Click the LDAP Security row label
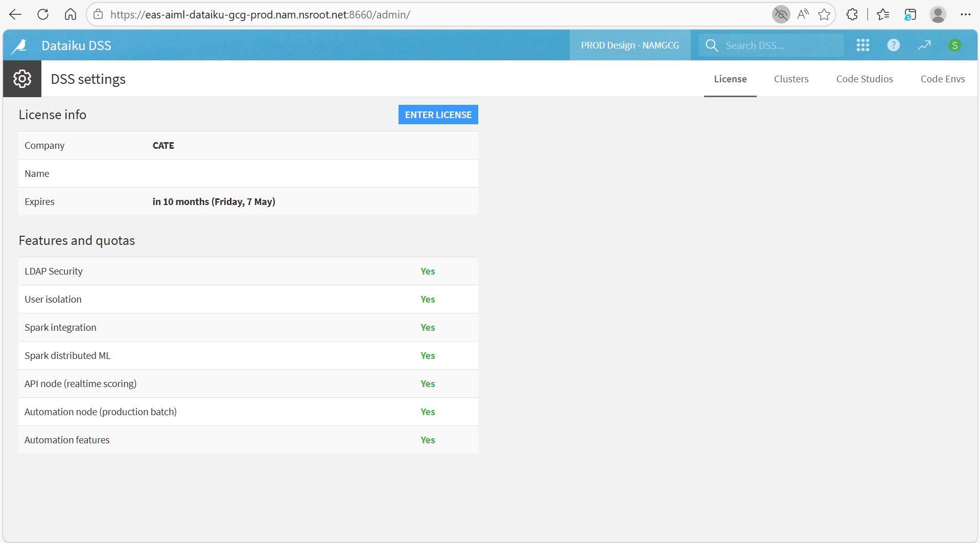Screen dimensions: 980x543 pyautogui.click(x=54, y=271)
